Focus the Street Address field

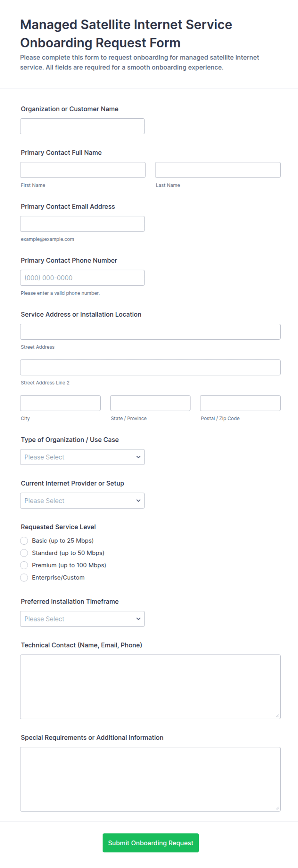pyautogui.click(x=150, y=332)
